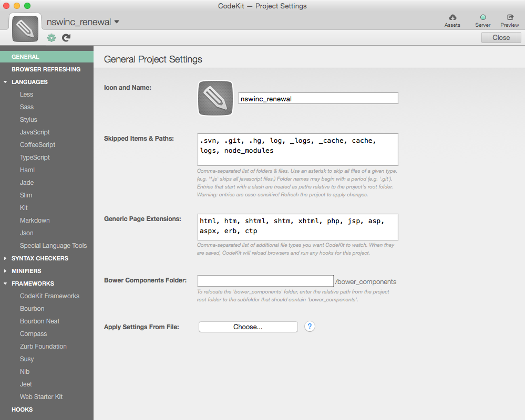The width and height of the screenshot is (525, 420).
Task: Click the Bower Components Folder label
Action: 146,280
